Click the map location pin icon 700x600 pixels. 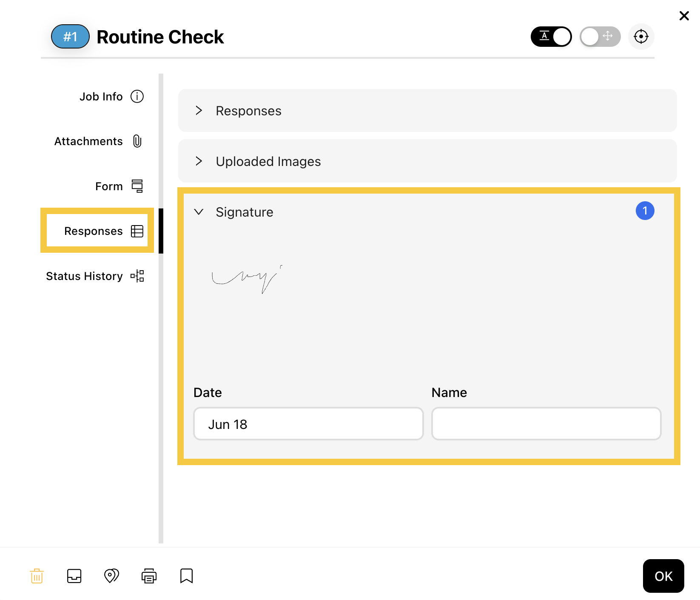pos(111,576)
